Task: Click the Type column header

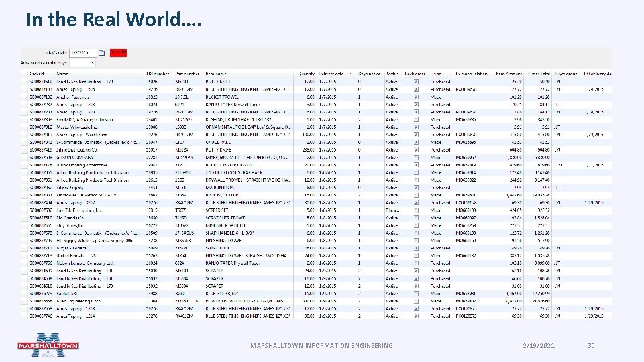Action: click(x=436, y=74)
